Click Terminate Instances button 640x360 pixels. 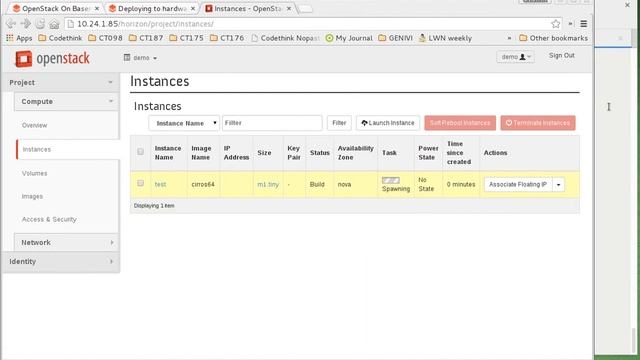coord(538,123)
